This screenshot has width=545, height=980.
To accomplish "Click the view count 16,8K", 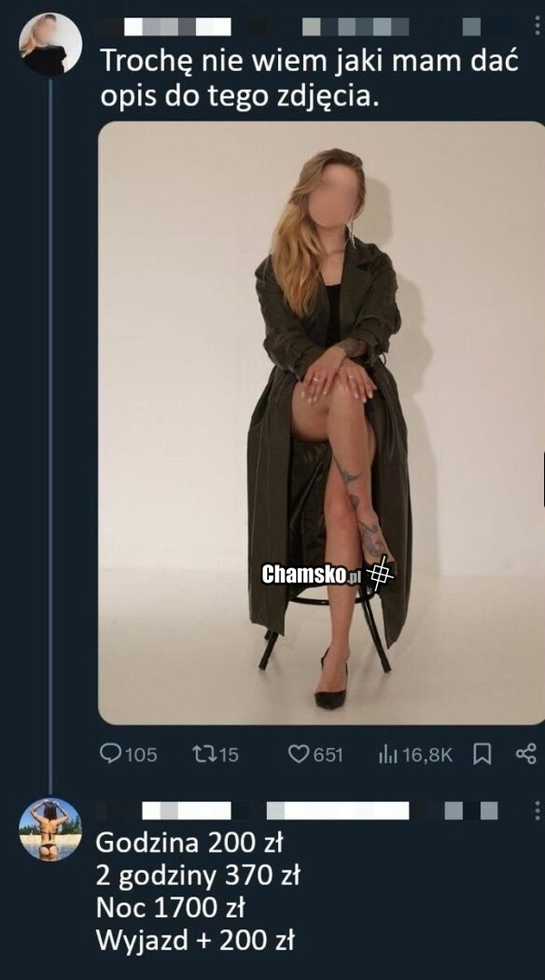I will (x=426, y=755).
